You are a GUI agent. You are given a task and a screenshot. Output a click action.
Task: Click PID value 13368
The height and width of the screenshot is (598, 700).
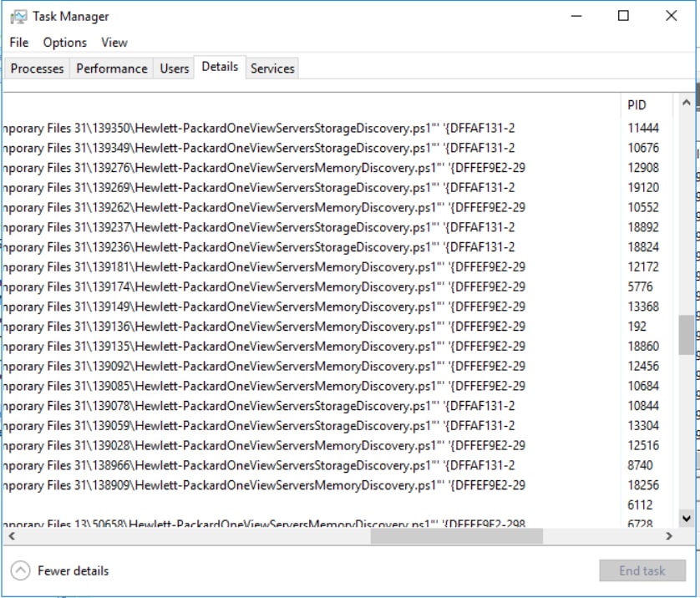[643, 307]
